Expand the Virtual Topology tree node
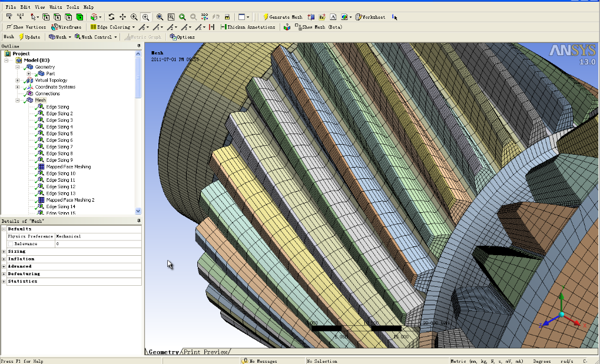600x364 pixels. (x=17, y=81)
